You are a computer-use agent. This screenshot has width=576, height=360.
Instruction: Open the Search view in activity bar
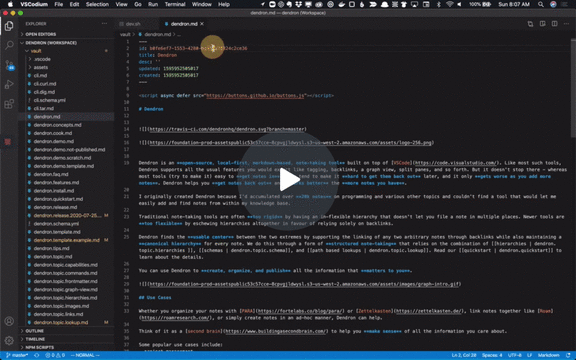9,45
